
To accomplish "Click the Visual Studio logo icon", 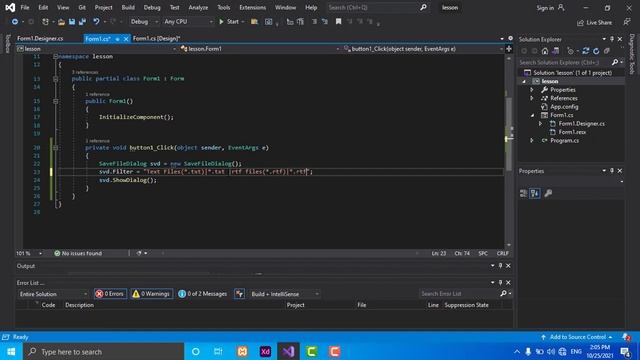I will [10, 7].
